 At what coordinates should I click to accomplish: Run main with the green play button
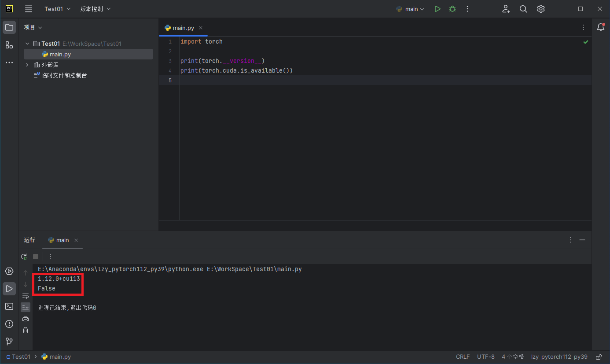click(437, 9)
